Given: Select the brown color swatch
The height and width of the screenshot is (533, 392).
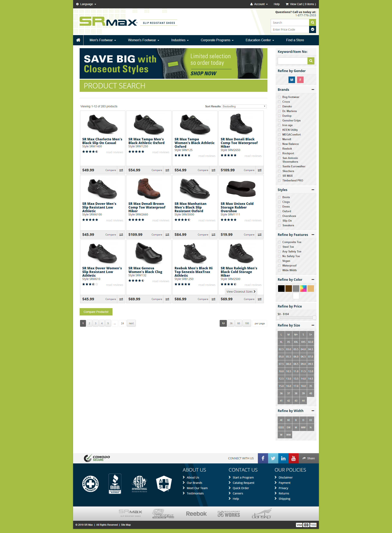Looking at the screenshot, I should point(288,289).
